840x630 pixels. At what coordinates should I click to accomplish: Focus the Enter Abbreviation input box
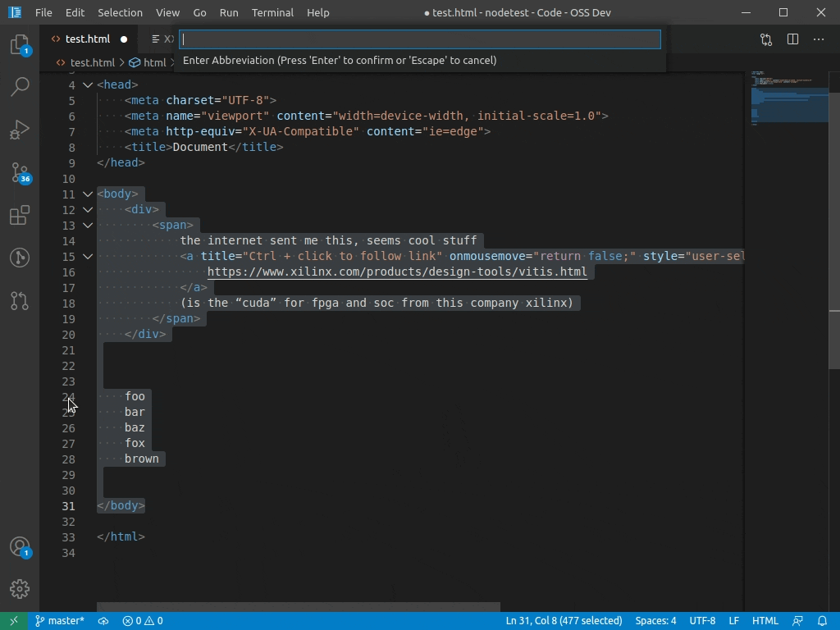[420, 39]
